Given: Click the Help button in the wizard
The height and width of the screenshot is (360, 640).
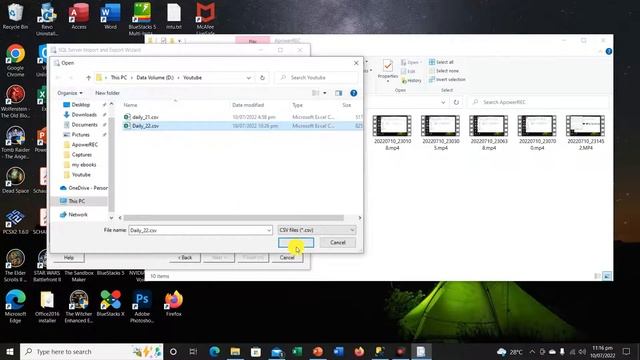Looking at the screenshot, I should click(69, 258).
